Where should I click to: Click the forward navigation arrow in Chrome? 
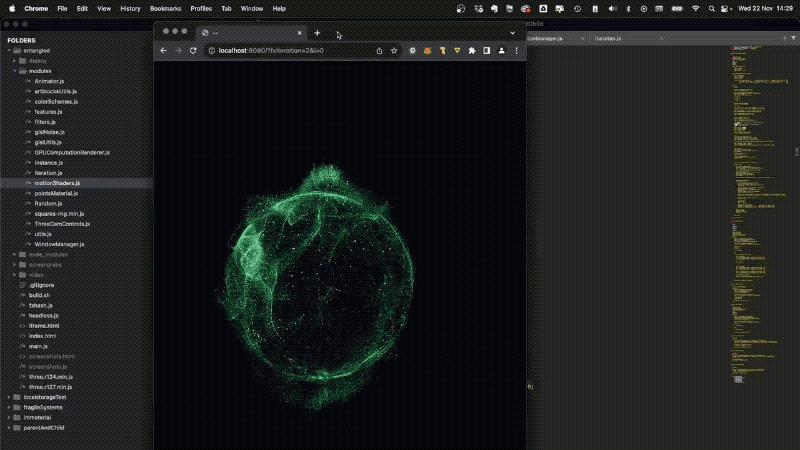[178, 51]
